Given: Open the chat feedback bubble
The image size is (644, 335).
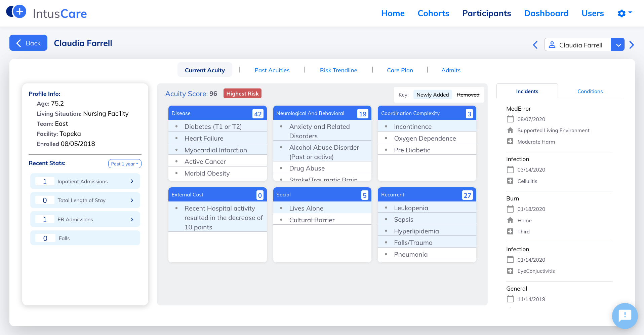Looking at the screenshot, I should point(625,315).
